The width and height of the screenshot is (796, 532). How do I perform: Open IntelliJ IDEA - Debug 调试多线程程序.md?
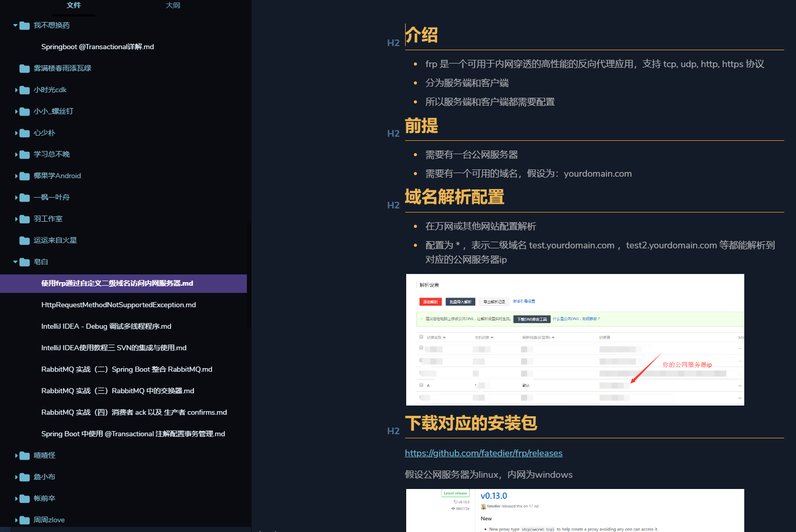point(106,326)
